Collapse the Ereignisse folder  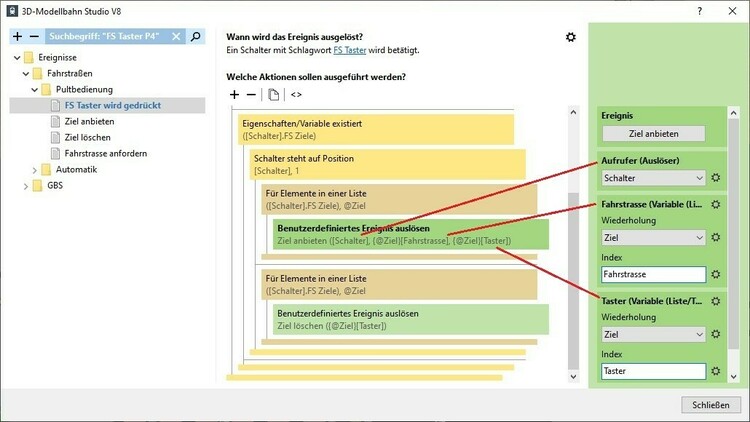17,58
